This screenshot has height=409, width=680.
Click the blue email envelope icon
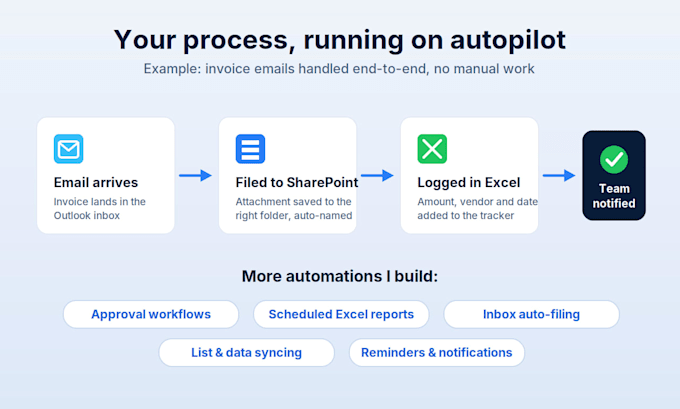(x=69, y=149)
